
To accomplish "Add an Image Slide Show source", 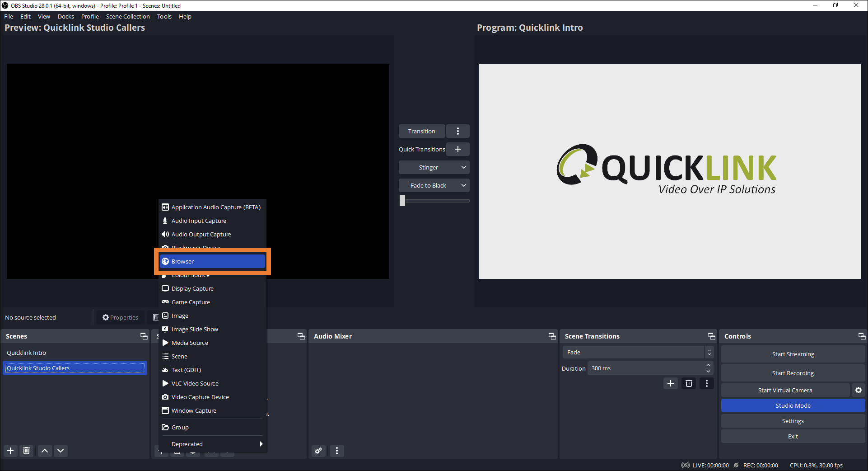I will [x=212, y=329].
